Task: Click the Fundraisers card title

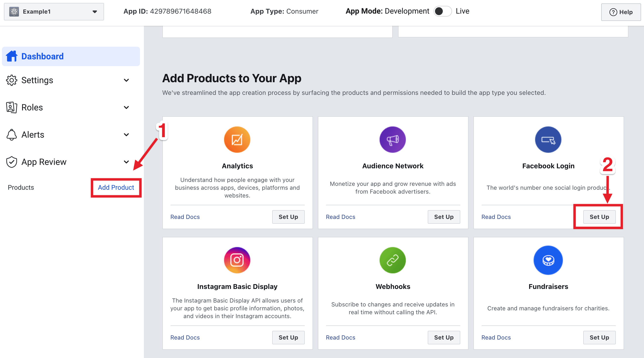Action: click(548, 286)
